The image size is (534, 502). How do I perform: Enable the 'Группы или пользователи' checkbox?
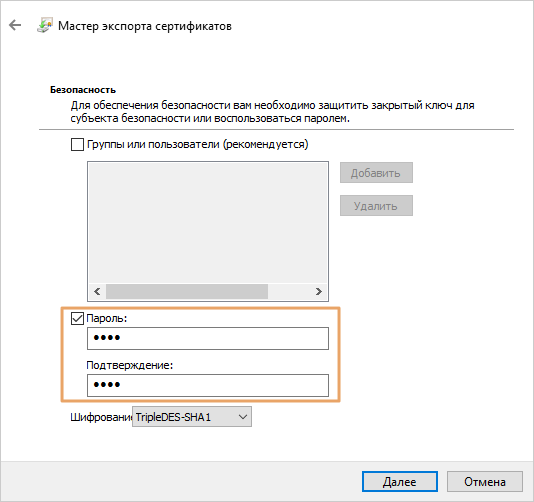pyautogui.click(x=77, y=144)
